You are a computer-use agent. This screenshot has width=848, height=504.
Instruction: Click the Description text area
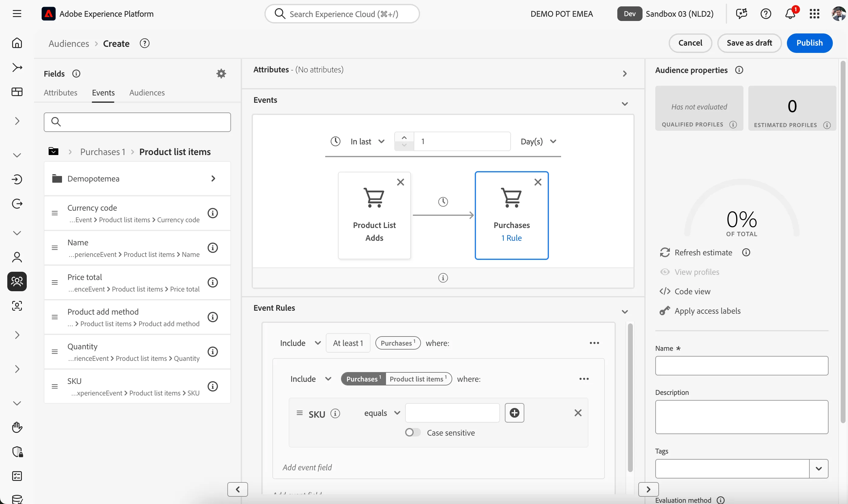(x=741, y=417)
